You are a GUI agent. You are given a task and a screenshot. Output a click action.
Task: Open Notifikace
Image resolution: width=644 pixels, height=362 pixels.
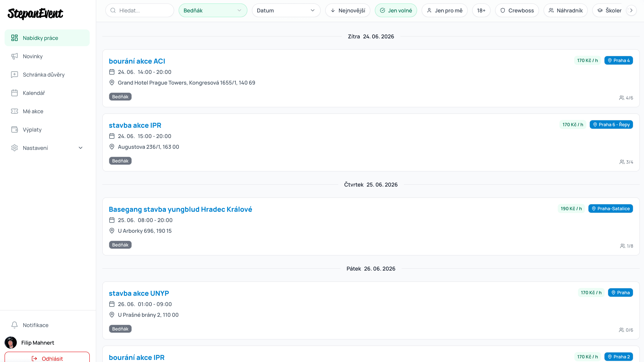pyautogui.click(x=47, y=325)
